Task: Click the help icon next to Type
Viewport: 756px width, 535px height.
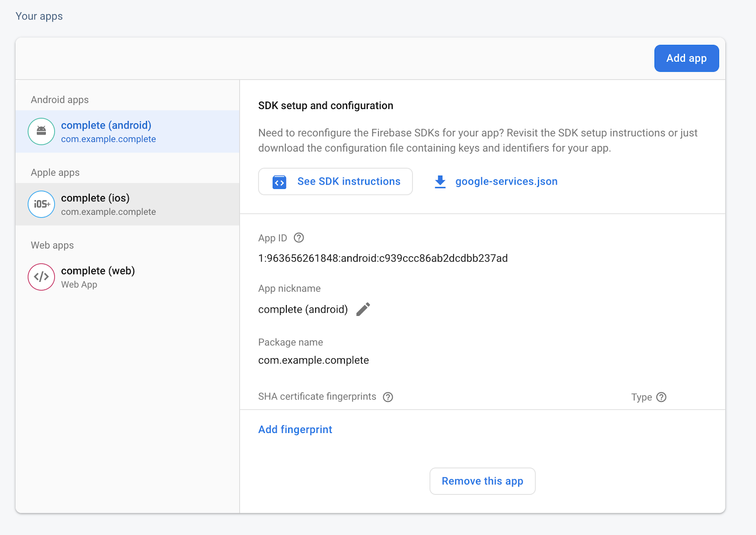Action: 661,397
